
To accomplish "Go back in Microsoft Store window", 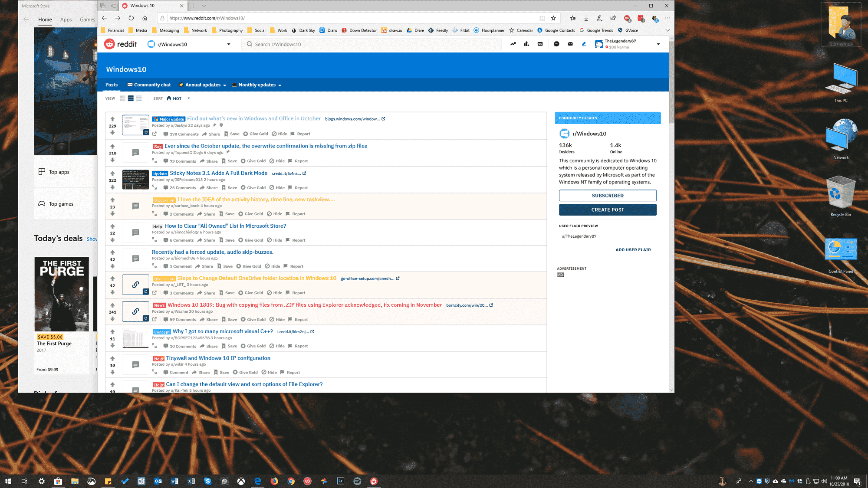I will click(26, 20).
